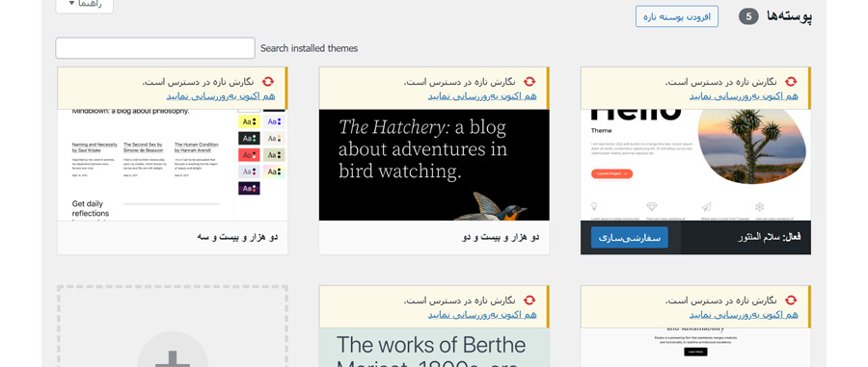Click سفارشی‌سازی customize button
Viewport: 868px width, 367px height.
point(630,238)
